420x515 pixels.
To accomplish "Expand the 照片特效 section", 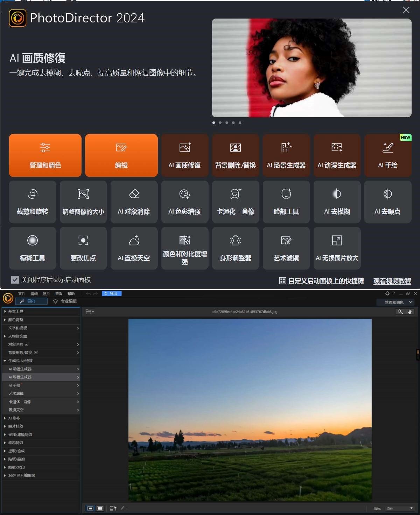I will (41, 426).
